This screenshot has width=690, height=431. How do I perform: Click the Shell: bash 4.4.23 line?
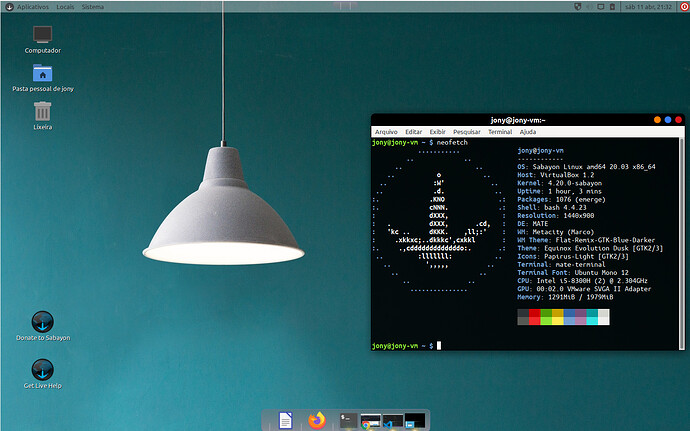[x=552, y=207]
